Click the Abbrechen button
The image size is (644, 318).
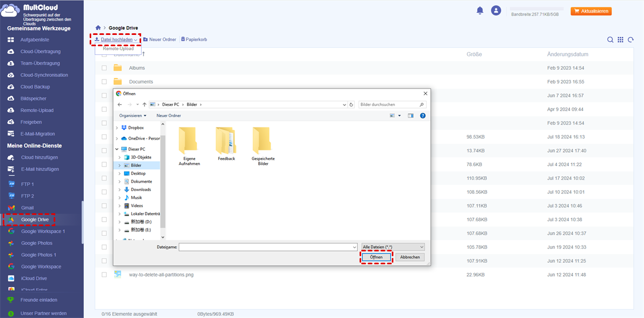410,257
